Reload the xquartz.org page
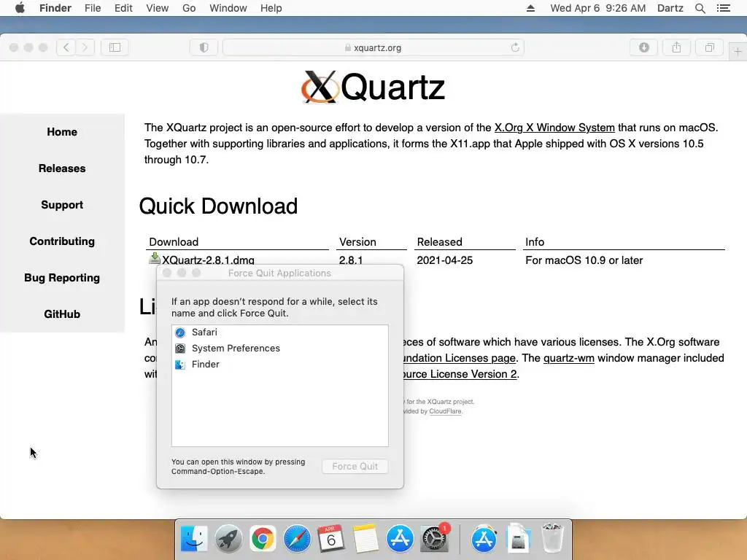747x560 pixels. click(515, 47)
